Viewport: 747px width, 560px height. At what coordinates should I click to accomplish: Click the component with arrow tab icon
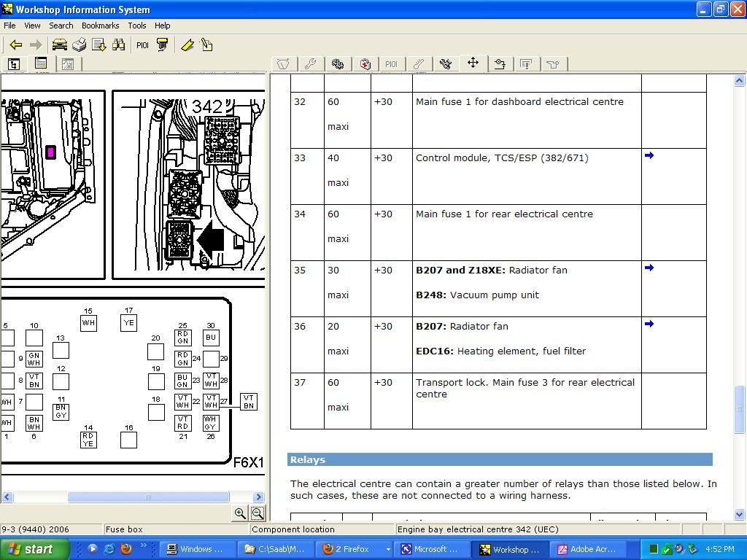(x=500, y=64)
